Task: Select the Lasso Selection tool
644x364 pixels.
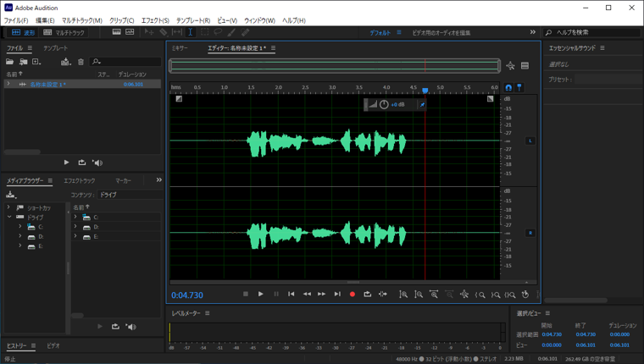Action: [x=218, y=32]
